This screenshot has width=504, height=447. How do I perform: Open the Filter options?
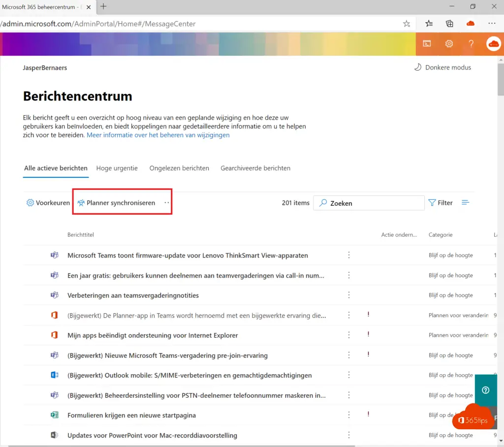(x=441, y=203)
